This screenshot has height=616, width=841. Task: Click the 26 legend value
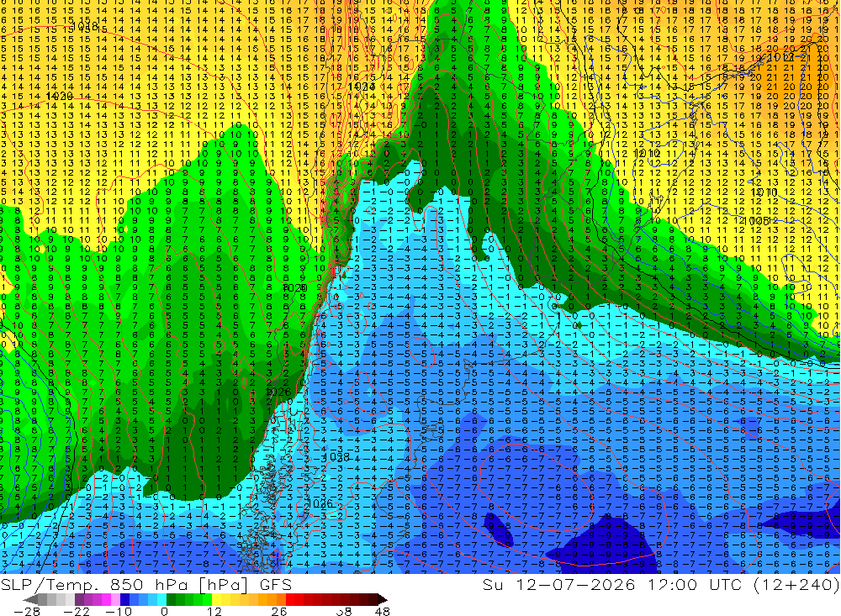pos(279,612)
